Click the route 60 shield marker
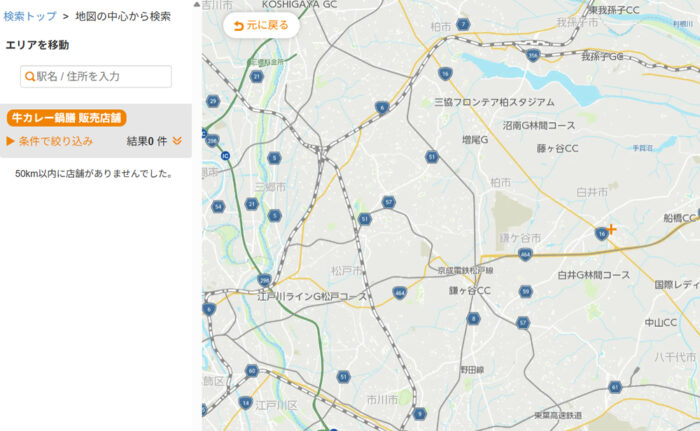This screenshot has height=431, width=700. click(x=252, y=370)
